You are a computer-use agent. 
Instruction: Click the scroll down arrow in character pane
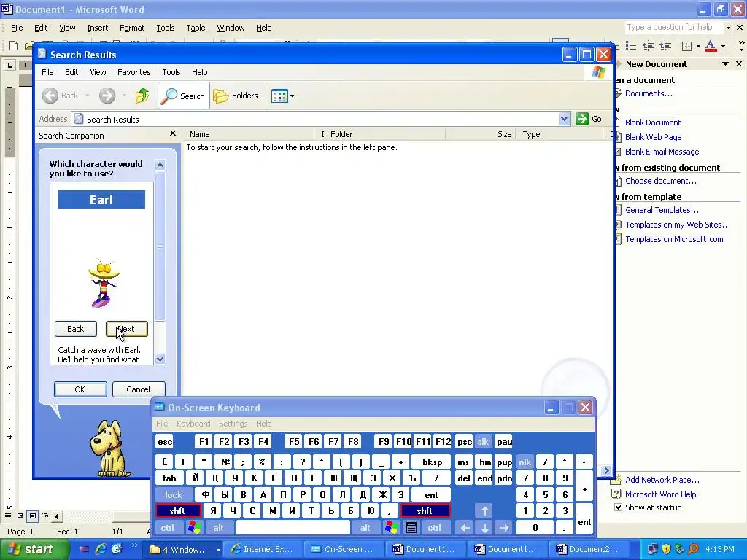[160, 359]
